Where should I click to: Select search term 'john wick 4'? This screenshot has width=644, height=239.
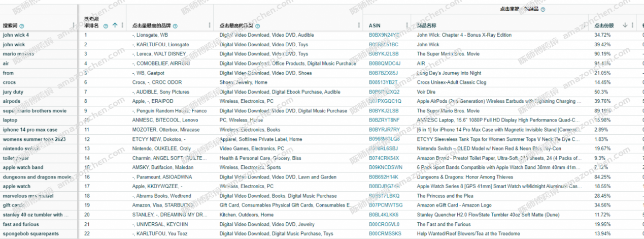[x=16, y=35]
